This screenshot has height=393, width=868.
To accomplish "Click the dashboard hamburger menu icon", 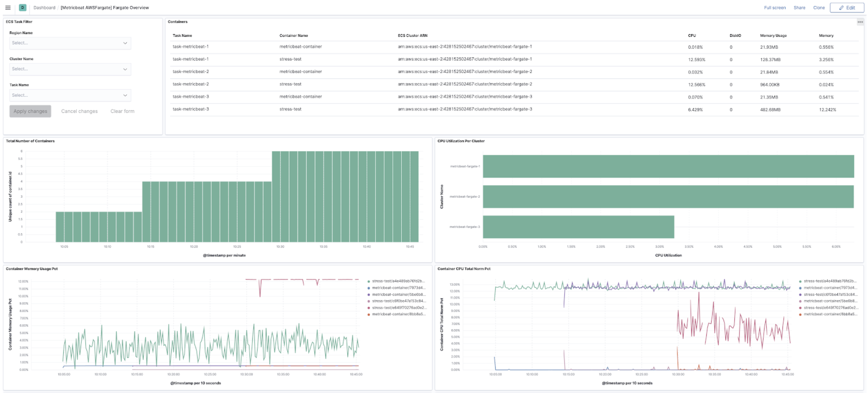I will pyautogui.click(x=8, y=8).
